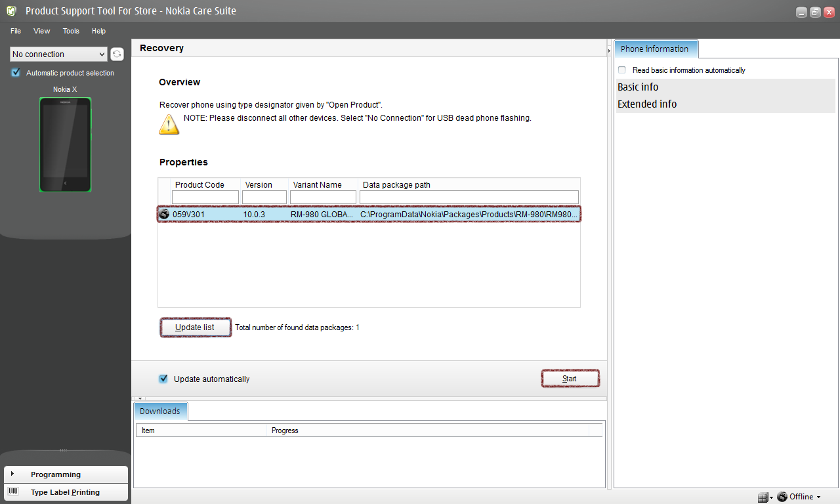
Task: Switch to the Phone information tab
Action: [654, 49]
